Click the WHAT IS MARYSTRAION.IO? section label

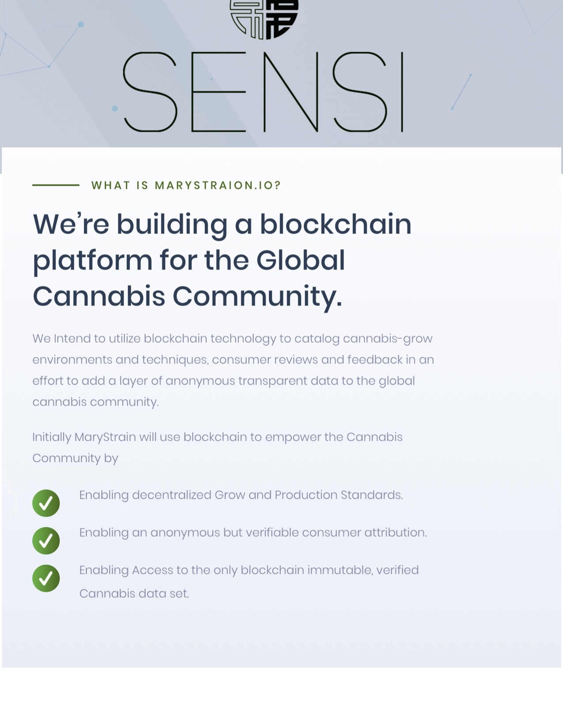[x=186, y=185]
